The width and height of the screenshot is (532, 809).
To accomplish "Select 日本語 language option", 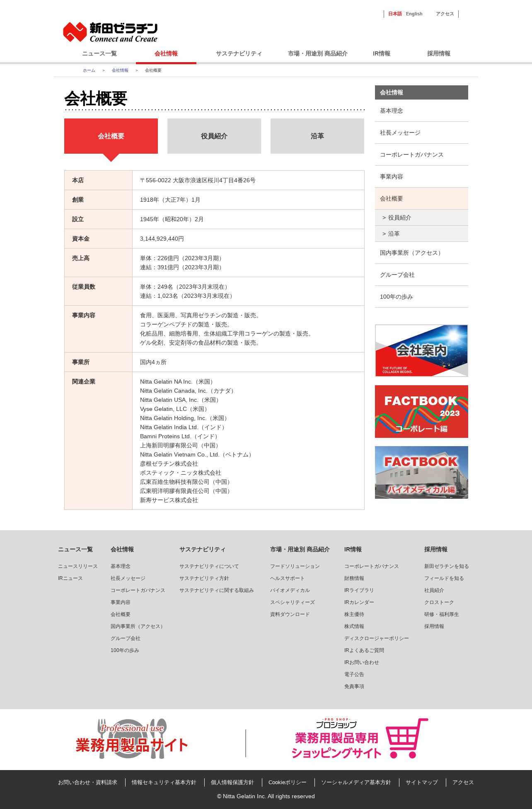I will pyautogui.click(x=395, y=14).
